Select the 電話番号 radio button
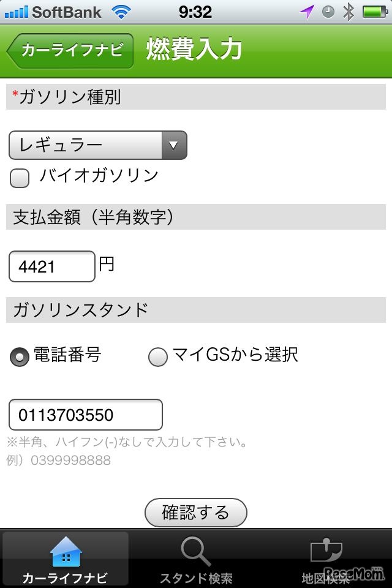Image resolution: width=392 pixels, height=588 pixels. pos(19,356)
